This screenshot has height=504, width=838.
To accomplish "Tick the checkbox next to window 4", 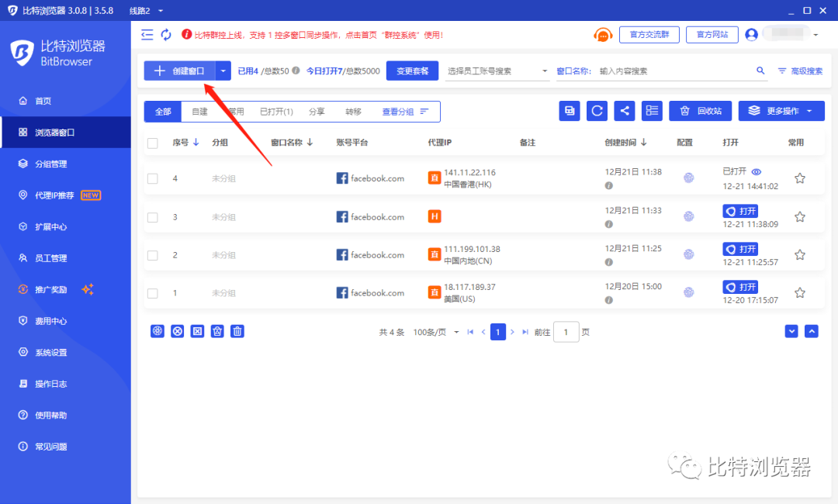I will [152, 178].
